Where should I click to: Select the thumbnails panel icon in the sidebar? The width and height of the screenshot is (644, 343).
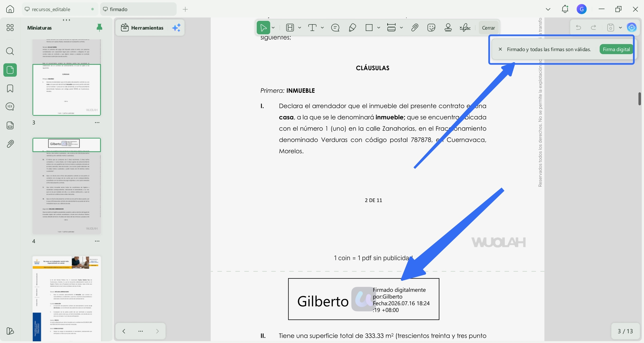coord(10,70)
